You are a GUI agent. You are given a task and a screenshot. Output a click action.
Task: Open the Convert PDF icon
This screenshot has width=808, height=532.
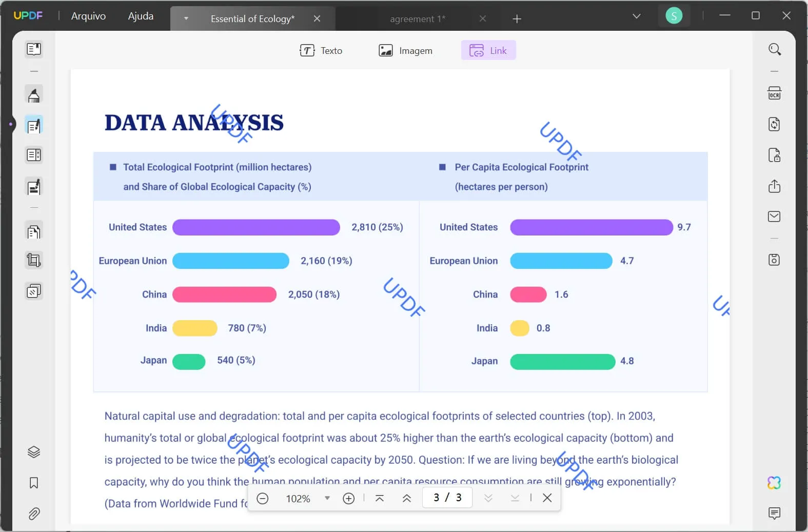pyautogui.click(x=775, y=124)
